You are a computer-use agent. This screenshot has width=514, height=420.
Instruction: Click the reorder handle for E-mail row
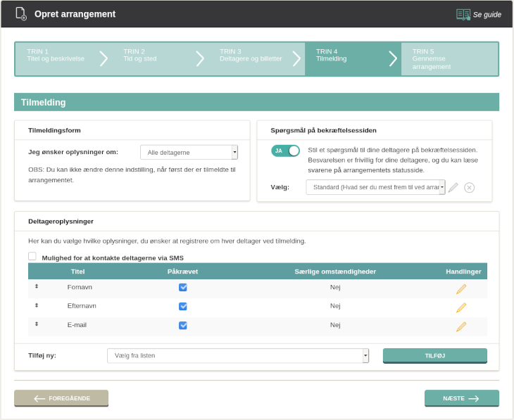point(37,324)
